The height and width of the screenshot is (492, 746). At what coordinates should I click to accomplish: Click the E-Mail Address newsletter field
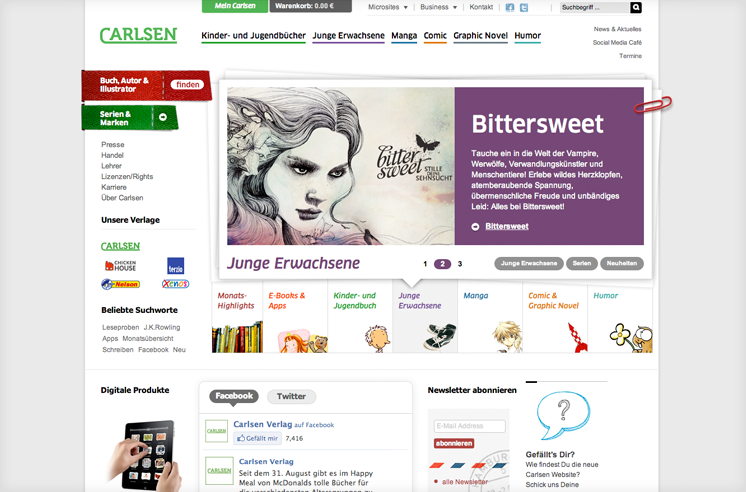(x=470, y=426)
